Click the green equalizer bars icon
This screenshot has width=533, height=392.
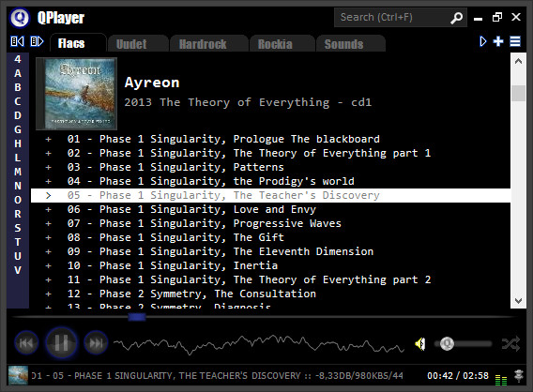click(501, 380)
